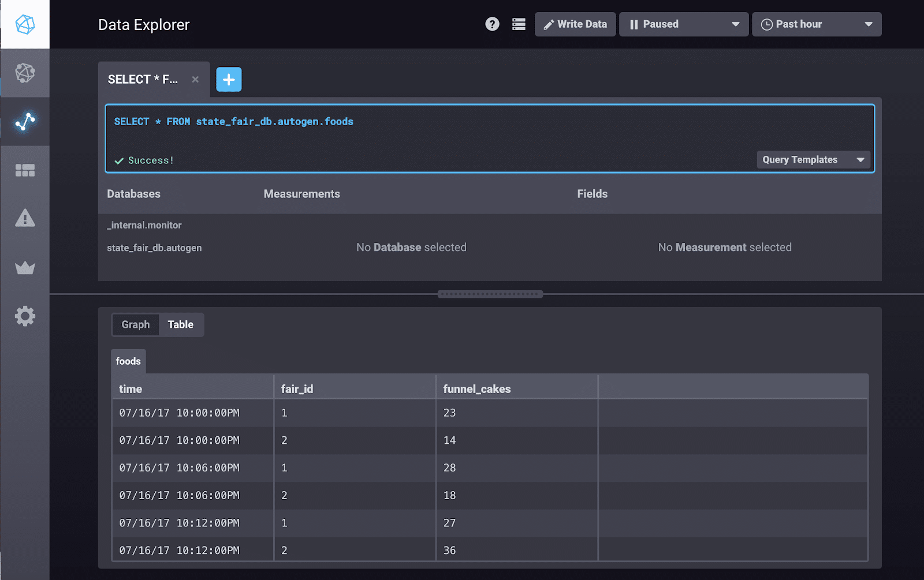
Task: Click the funnel_cakes value 23
Action: (x=450, y=413)
